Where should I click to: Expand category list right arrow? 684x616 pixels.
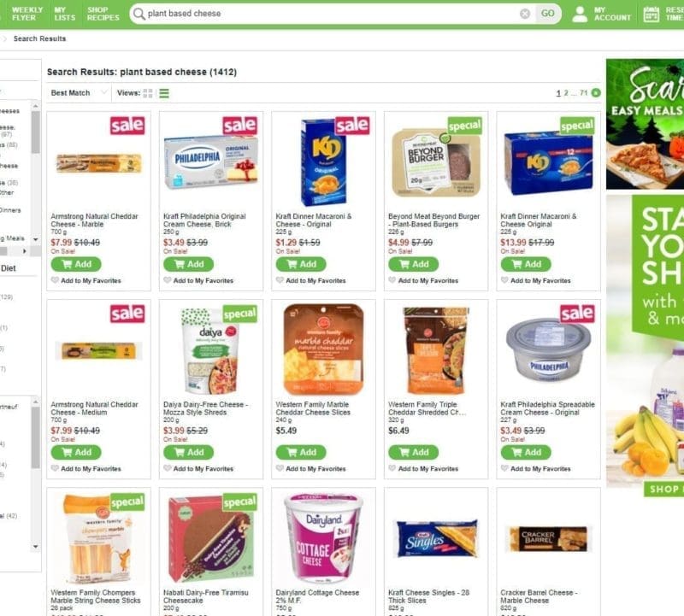[x=25, y=251]
